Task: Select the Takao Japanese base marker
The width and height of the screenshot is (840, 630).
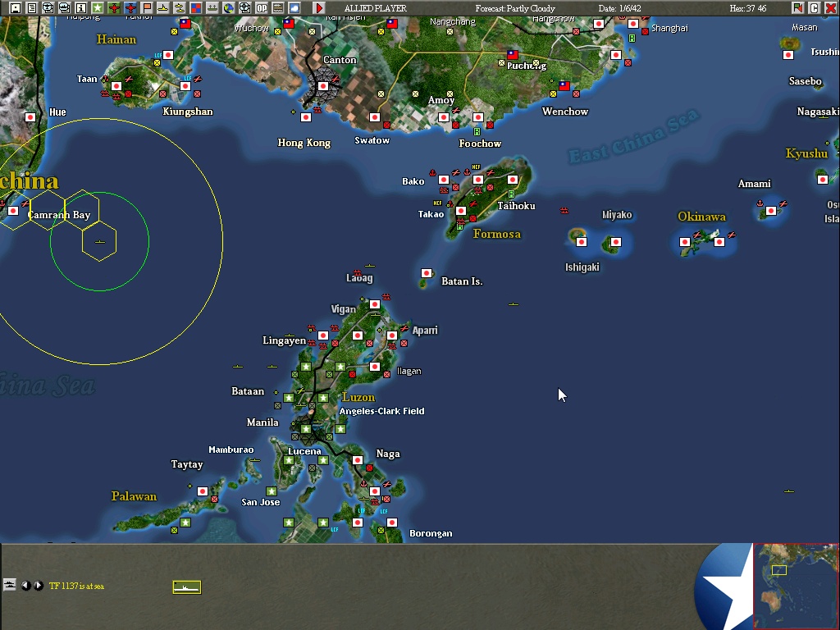Action: tap(461, 211)
